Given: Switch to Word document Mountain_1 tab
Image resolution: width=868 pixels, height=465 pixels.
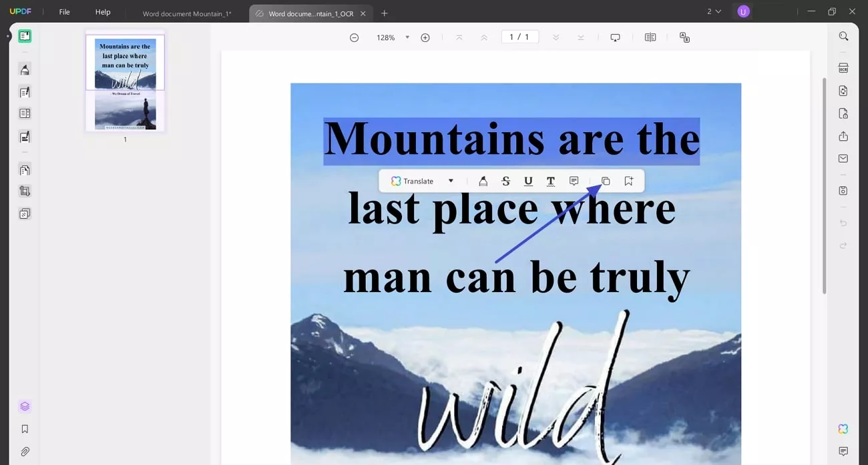Looking at the screenshot, I should tap(186, 13).
